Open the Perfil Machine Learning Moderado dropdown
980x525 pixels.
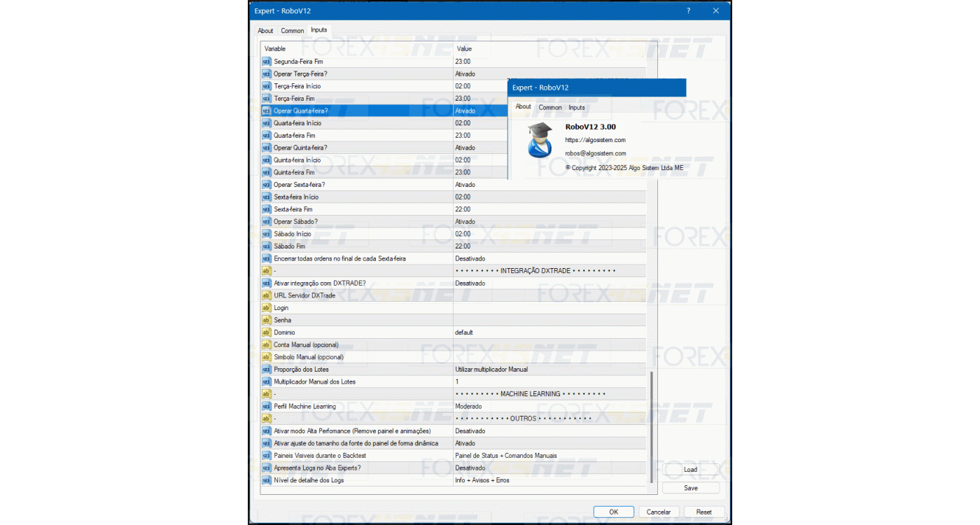click(549, 406)
